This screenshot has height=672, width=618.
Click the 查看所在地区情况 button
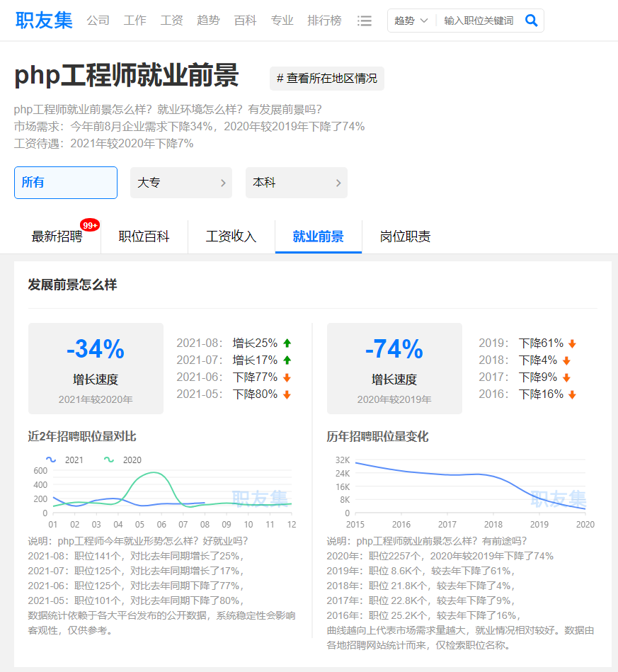click(x=327, y=79)
